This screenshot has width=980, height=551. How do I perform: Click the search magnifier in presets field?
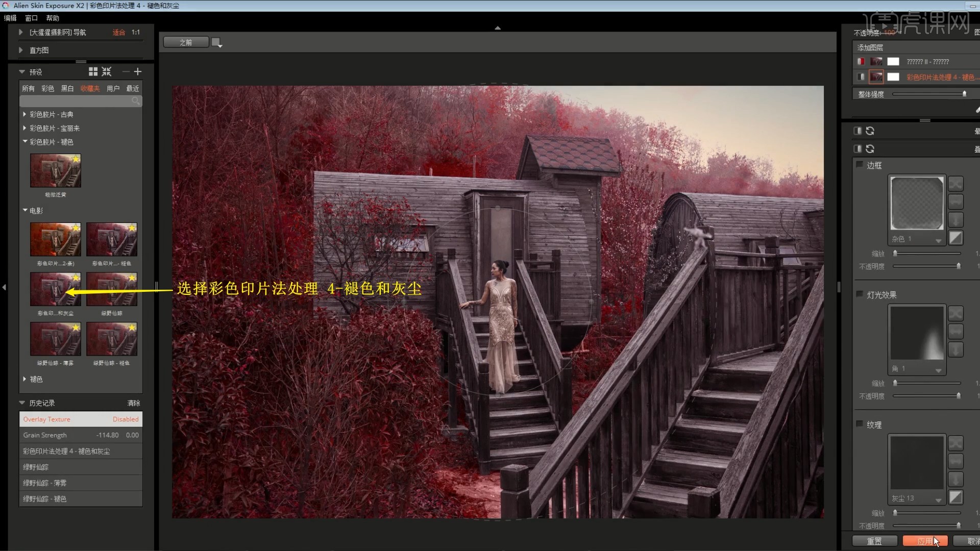coord(135,101)
